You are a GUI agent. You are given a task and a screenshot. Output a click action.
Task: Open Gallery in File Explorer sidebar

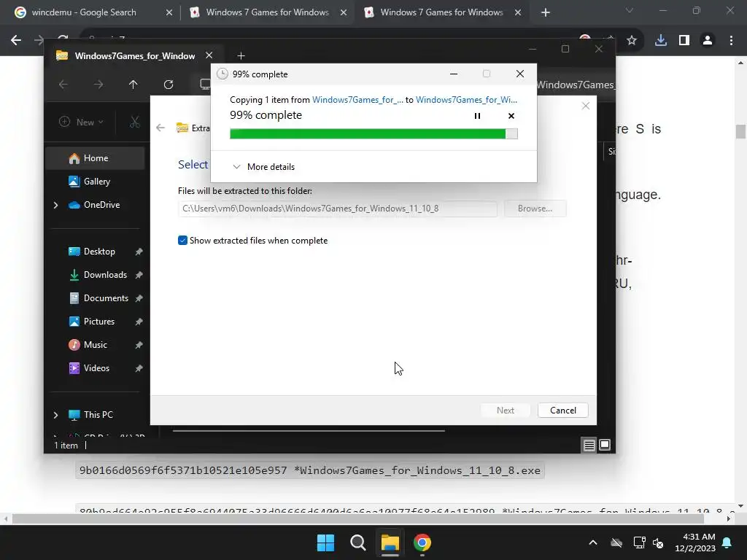pyautogui.click(x=96, y=182)
